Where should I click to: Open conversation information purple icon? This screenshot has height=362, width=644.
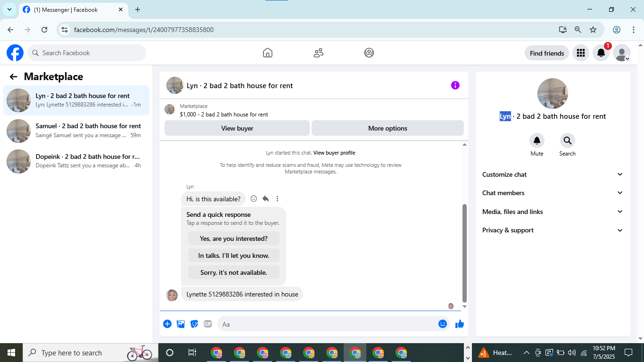click(x=455, y=85)
